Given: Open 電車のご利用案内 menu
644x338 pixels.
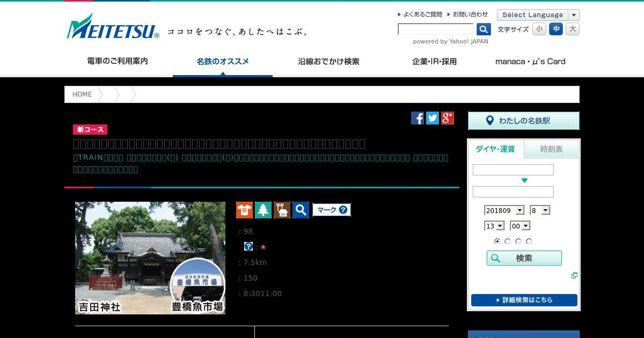Looking at the screenshot, I should 118,62.
